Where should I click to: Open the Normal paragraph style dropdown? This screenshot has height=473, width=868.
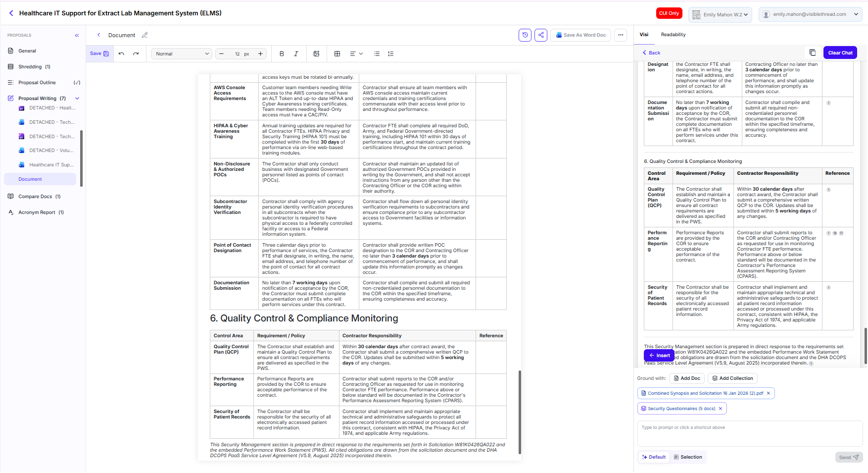pos(182,54)
